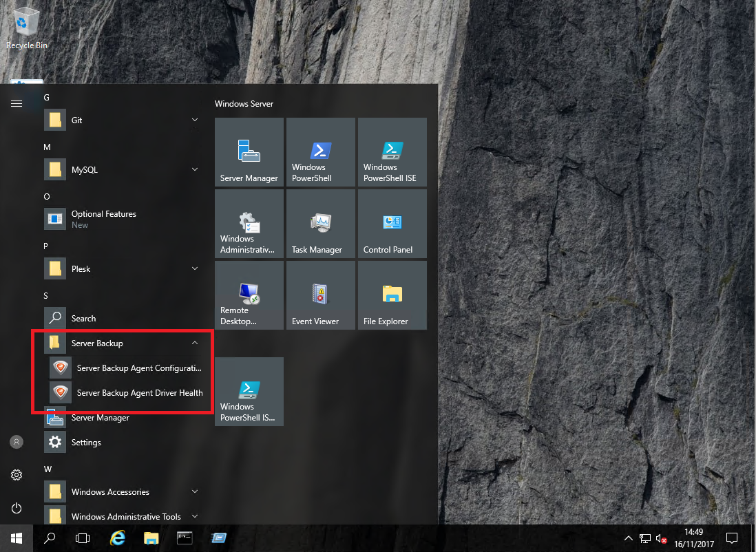This screenshot has height=552, width=756.
Task: Open Command Prompt from the taskbar
Action: pos(185,538)
